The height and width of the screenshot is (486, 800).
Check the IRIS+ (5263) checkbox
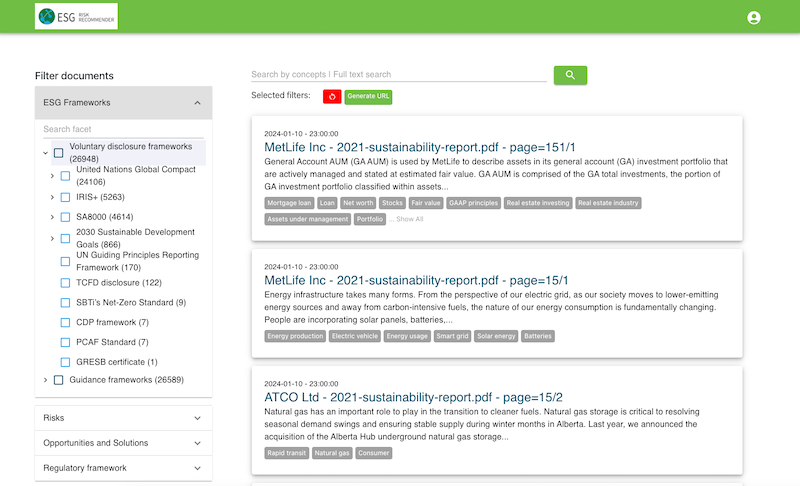(x=65, y=197)
